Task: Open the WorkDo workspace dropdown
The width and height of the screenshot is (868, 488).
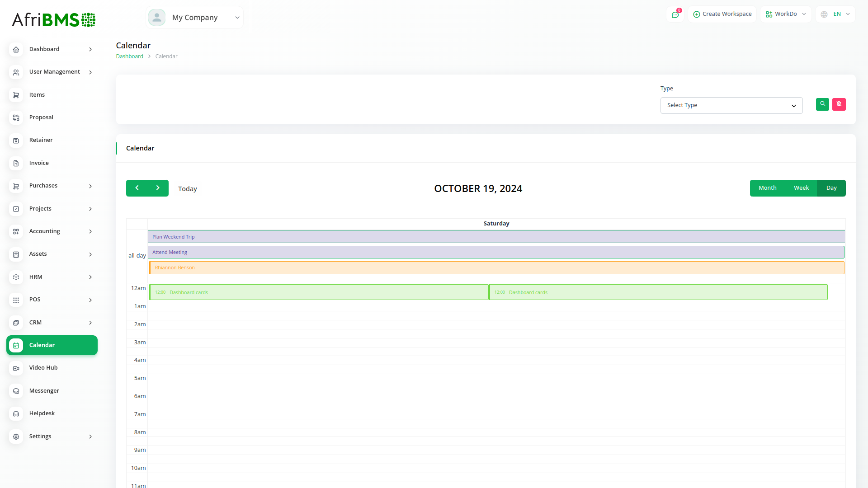Action: [786, 14]
